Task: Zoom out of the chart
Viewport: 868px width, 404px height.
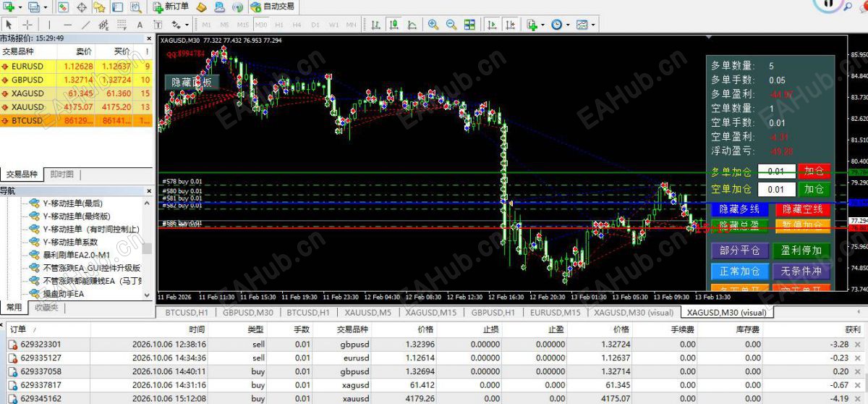Action: click(x=451, y=25)
